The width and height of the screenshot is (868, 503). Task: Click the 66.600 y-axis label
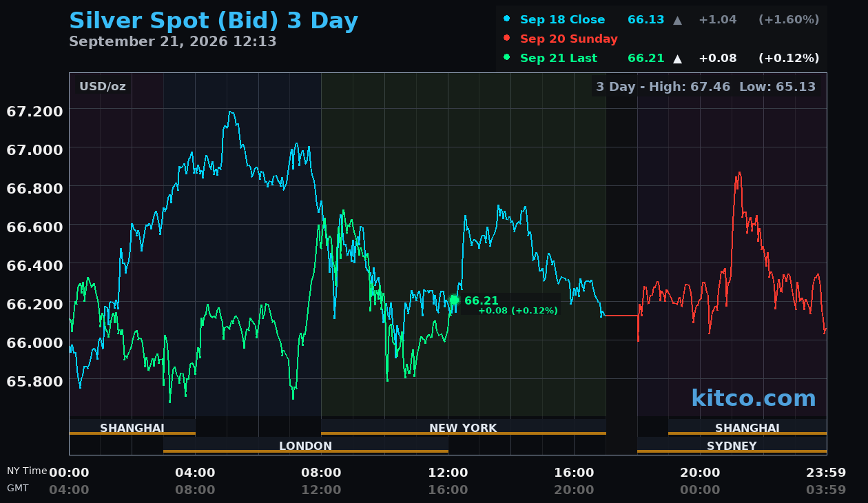click(x=34, y=227)
